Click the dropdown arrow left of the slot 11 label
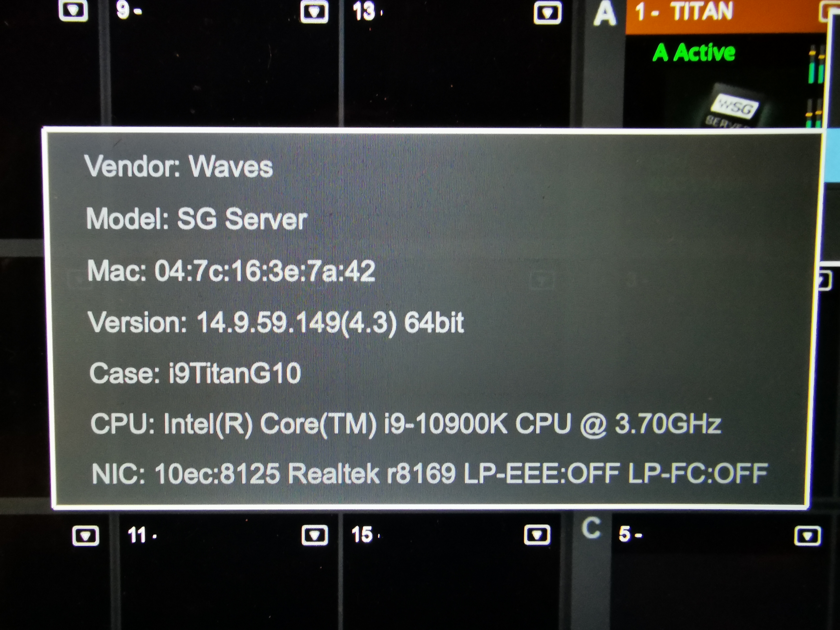The height and width of the screenshot is (630, 840). (x=85, y=535)
